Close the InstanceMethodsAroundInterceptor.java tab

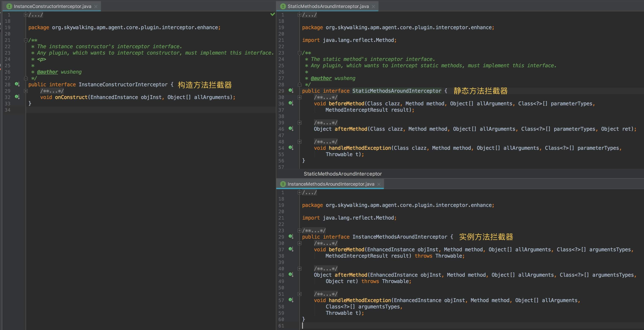tap(379, 184)
